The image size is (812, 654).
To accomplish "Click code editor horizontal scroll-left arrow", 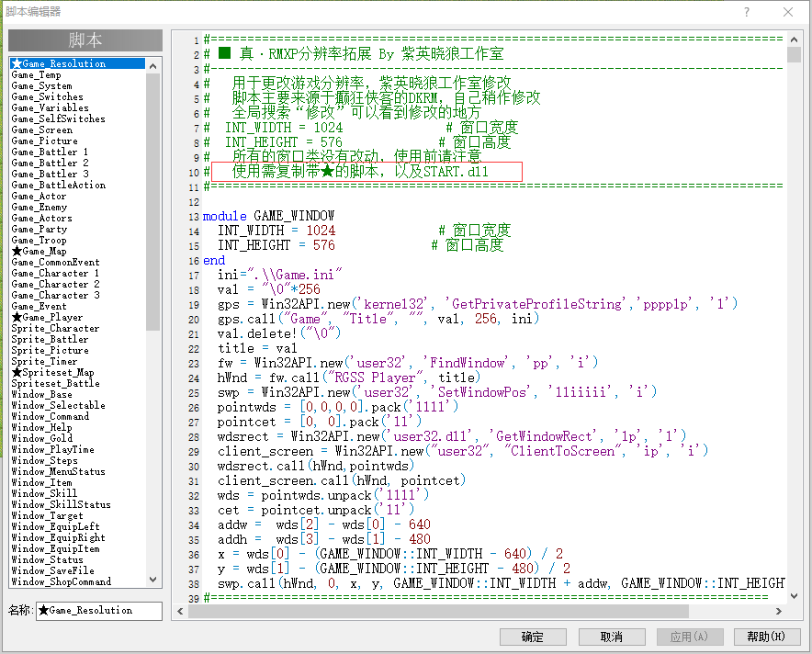I will point(180,611).
